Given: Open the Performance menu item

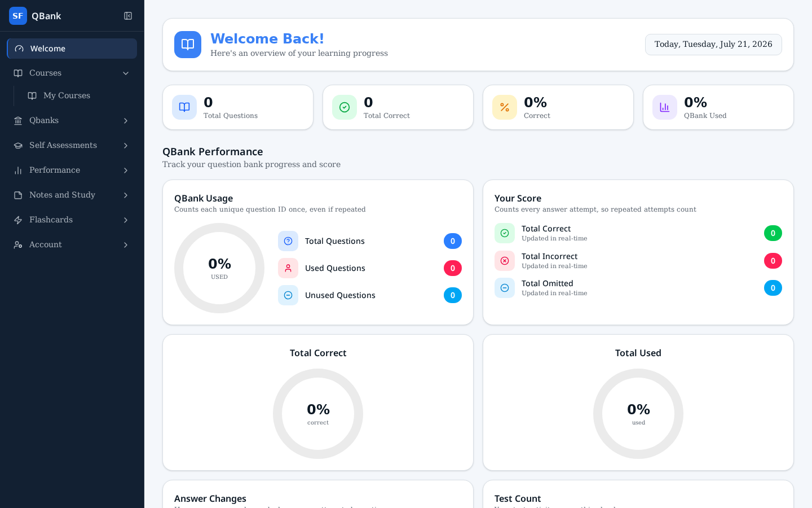Looking at the screenshot, I should (72, 170).
